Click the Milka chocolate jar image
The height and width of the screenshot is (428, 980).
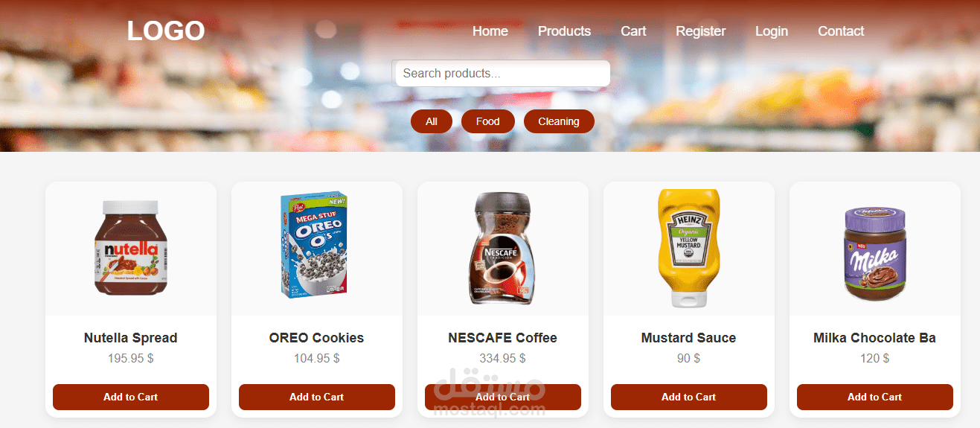coord(875,254)
